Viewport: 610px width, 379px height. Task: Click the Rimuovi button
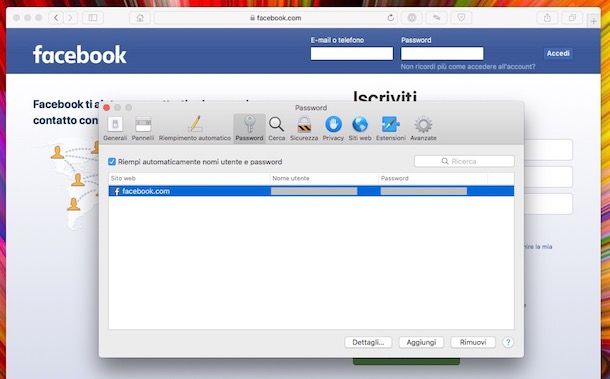click(x=473, y=342)
